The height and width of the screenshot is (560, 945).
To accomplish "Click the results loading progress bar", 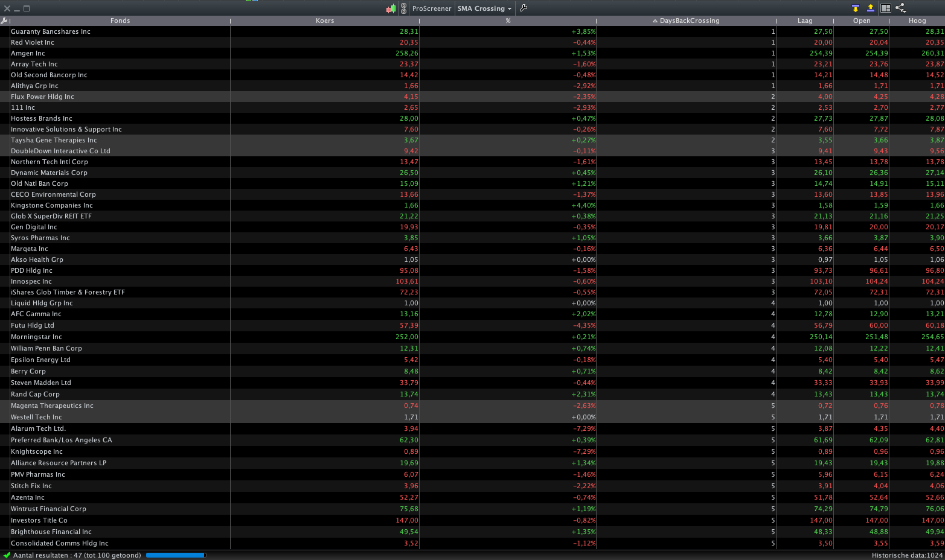I will tap(176, 555).
